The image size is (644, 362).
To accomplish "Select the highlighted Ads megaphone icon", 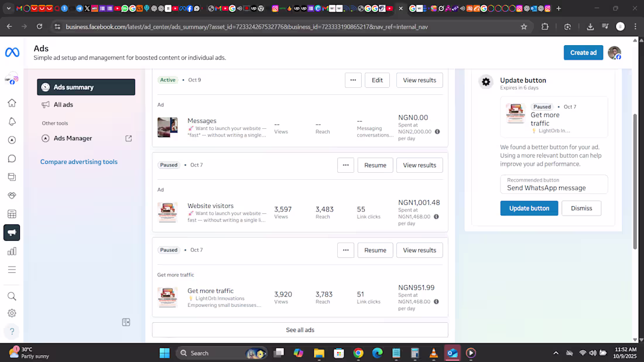I will tap(12, 233).
